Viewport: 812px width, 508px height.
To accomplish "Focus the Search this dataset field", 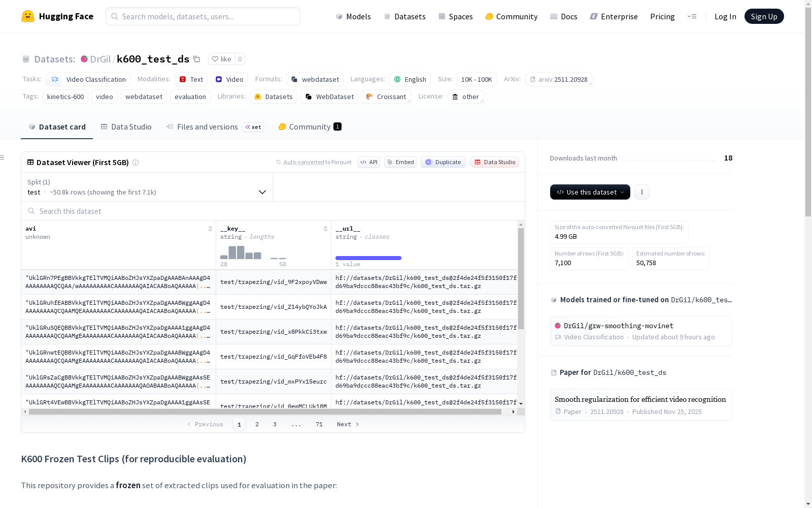I will [273, 211].
